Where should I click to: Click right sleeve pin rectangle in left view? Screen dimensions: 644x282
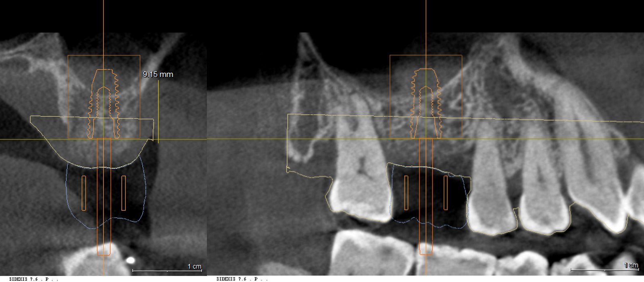(123, 193)
